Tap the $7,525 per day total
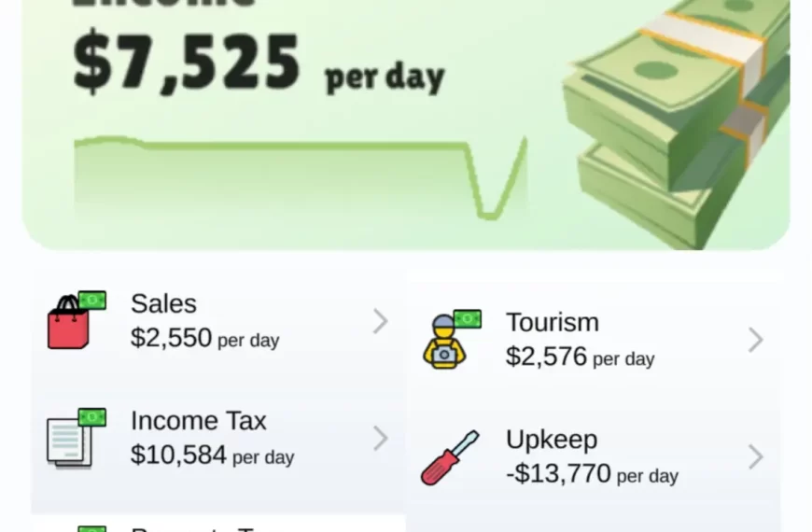812x532 pixels. 258,65
